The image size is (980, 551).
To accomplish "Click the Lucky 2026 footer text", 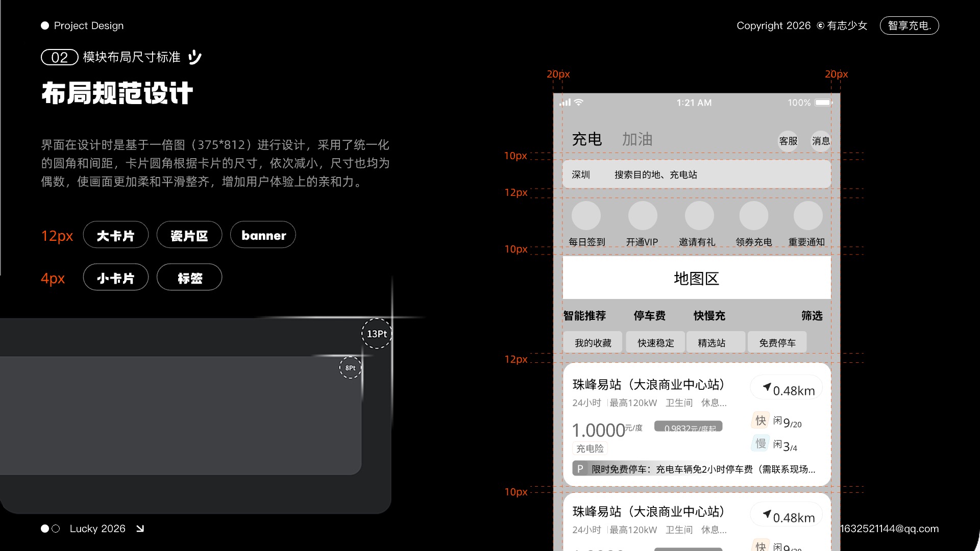I will [97, 529].
